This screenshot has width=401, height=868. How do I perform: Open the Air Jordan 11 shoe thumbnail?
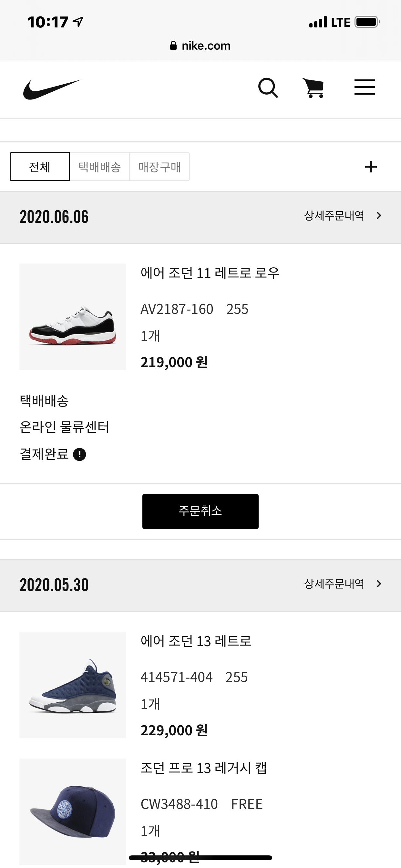72,317
